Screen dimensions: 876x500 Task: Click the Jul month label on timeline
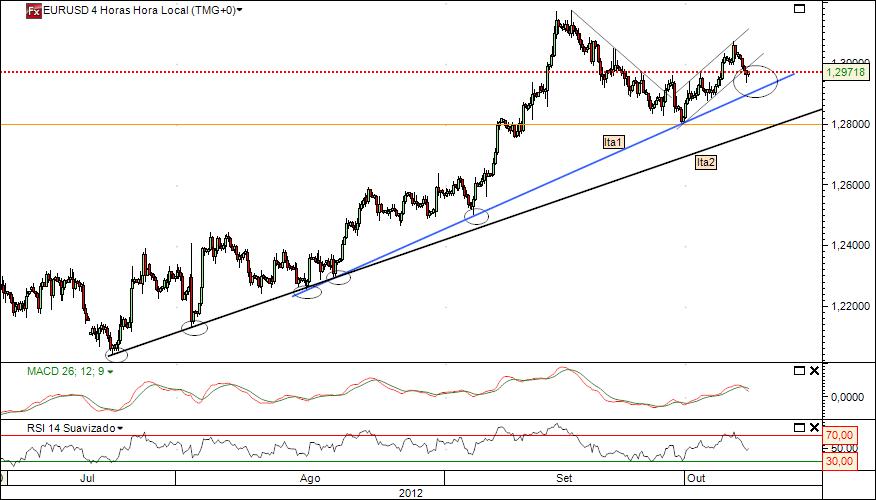coord(87,478)
